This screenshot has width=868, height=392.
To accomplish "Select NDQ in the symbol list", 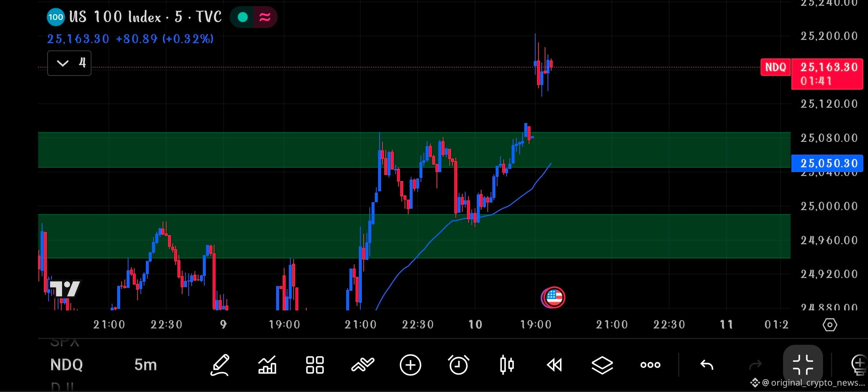I will [x=66, y=365].
